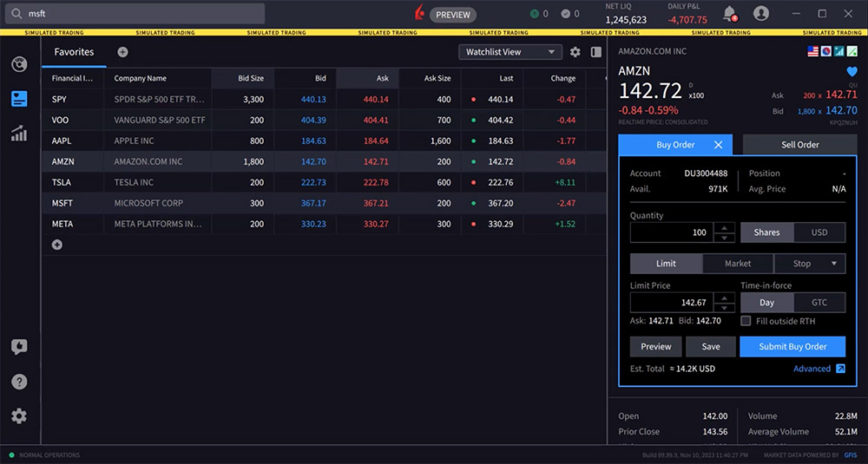The height and width of the screenshot is (464, 868).
Task: Select the Favorites watchlist tab
Action: click(x=74, y=52)
